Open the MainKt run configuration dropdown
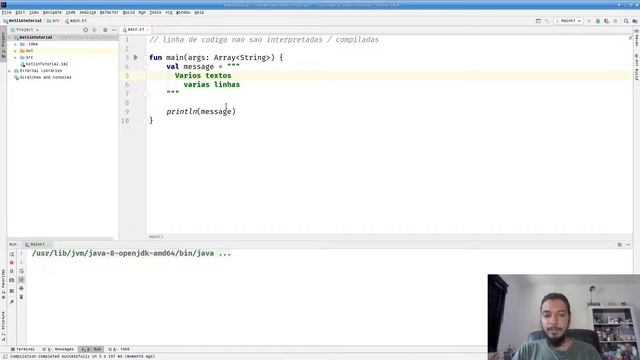The height and width of the screenshot is (360, 640). (569, 21)
